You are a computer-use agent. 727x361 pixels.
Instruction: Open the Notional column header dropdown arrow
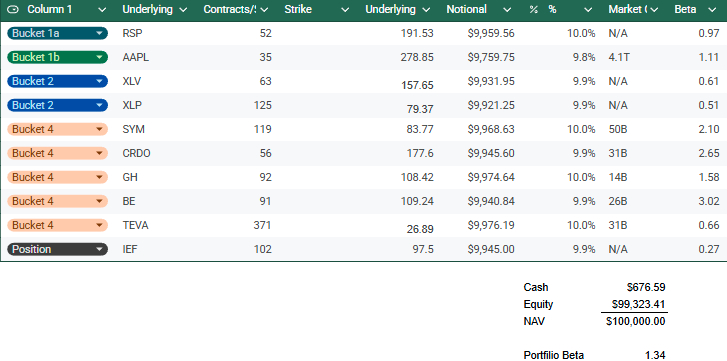tap(507, 10)
